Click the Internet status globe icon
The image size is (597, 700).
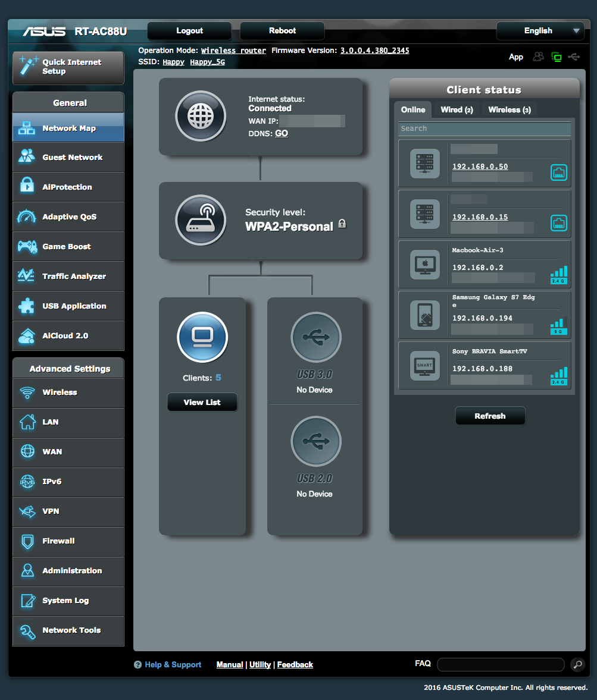point(201,117)
